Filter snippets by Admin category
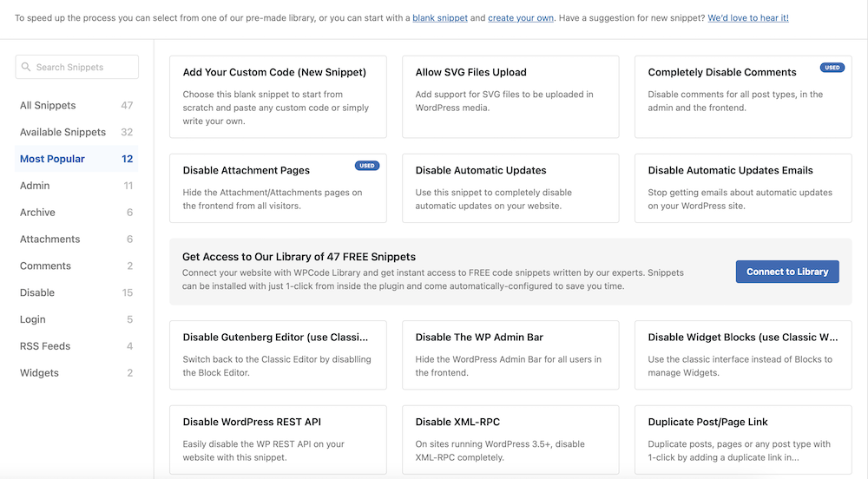This screenshot has height=479, width=868. tap(76, 186)
